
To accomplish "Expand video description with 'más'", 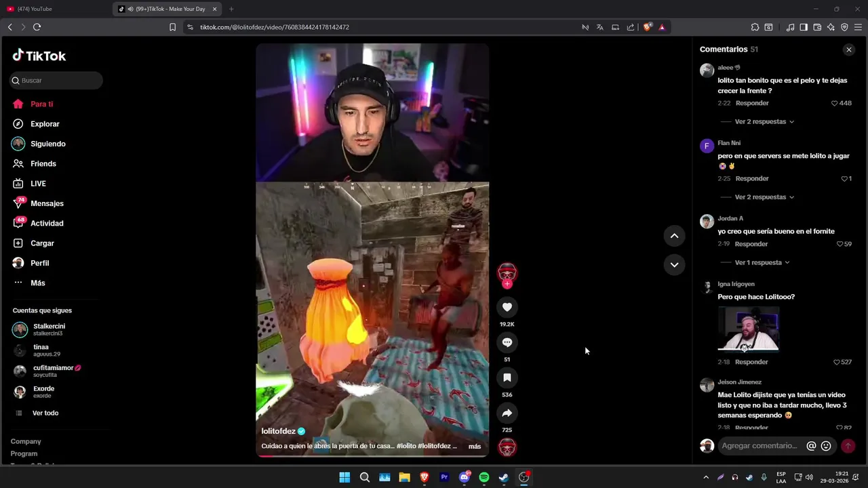I will pyautogui.click(x=475, y=446).
